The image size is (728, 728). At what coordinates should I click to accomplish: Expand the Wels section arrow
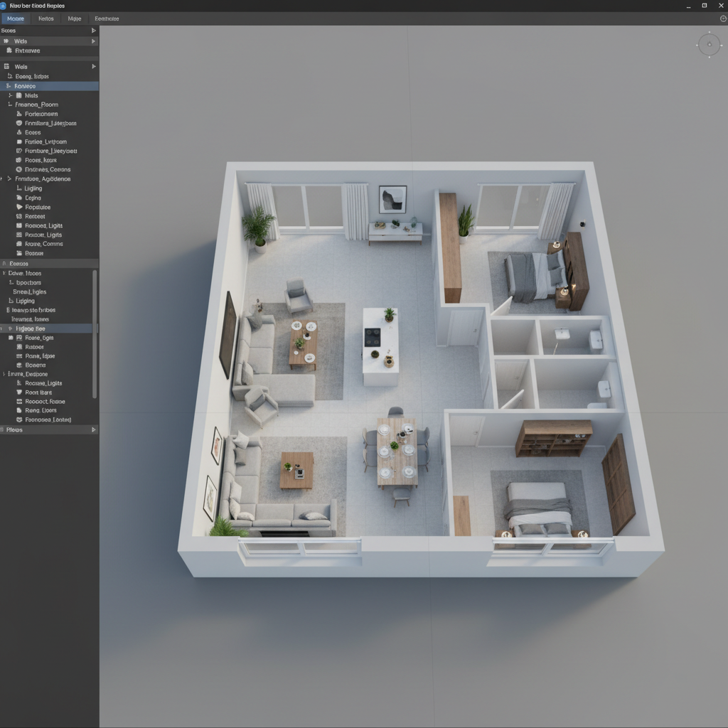pyautogui.click(x=93, y=66)
